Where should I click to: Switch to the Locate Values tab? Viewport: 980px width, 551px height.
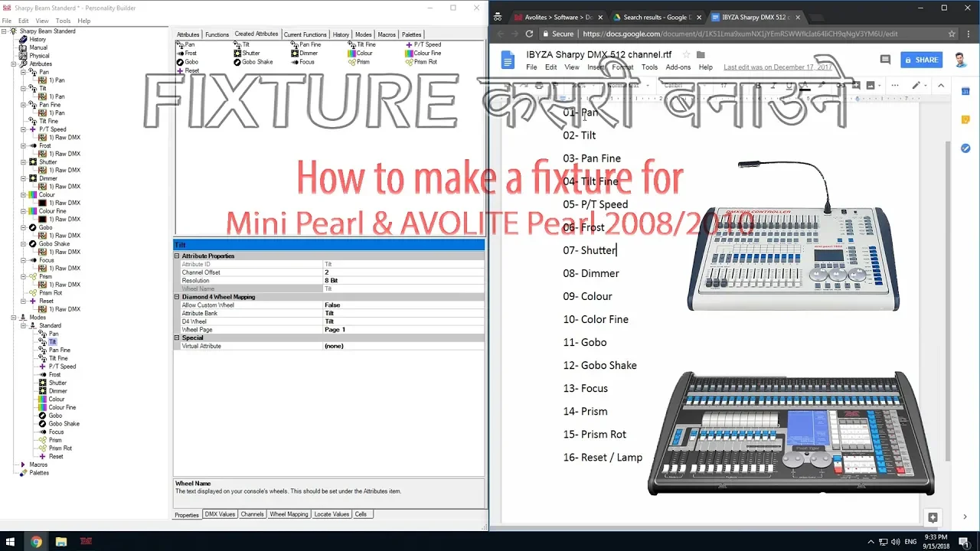pyautogui.click(x=332, y=514)
